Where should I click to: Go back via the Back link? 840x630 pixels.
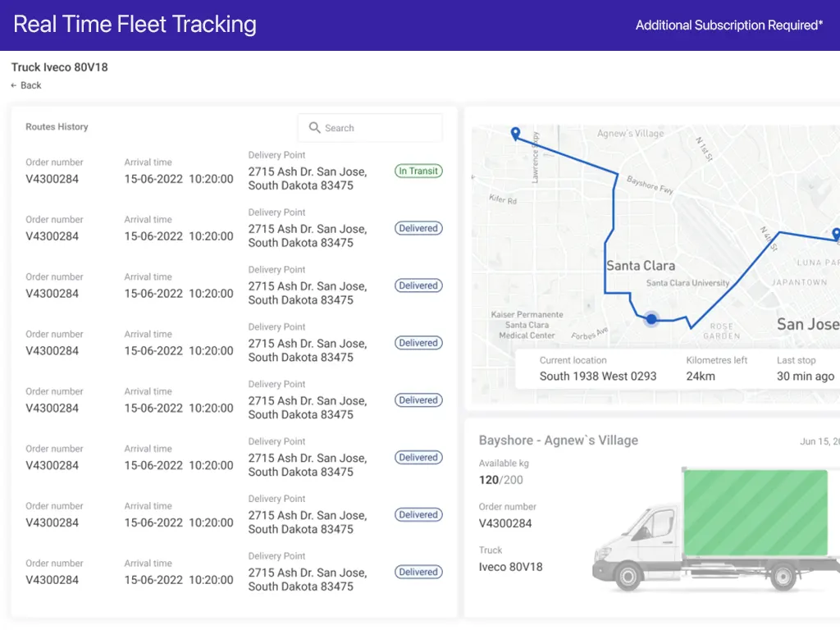tap(31, 85)
